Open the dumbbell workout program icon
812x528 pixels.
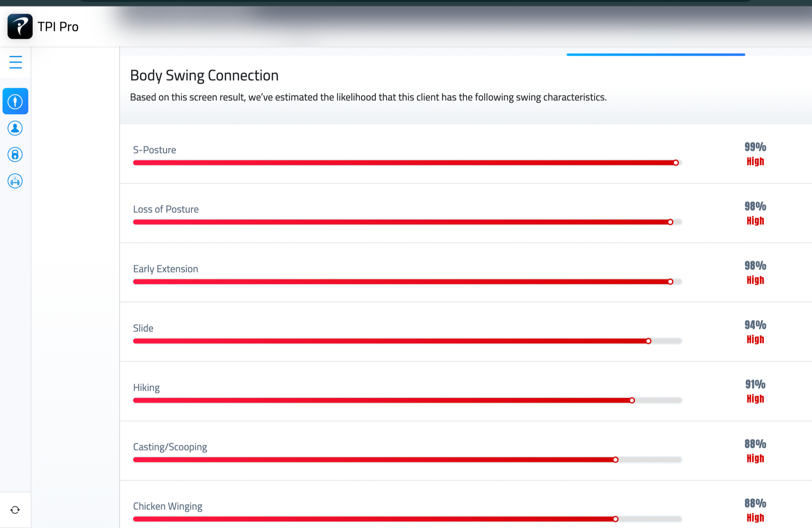(x=15, y=181)
